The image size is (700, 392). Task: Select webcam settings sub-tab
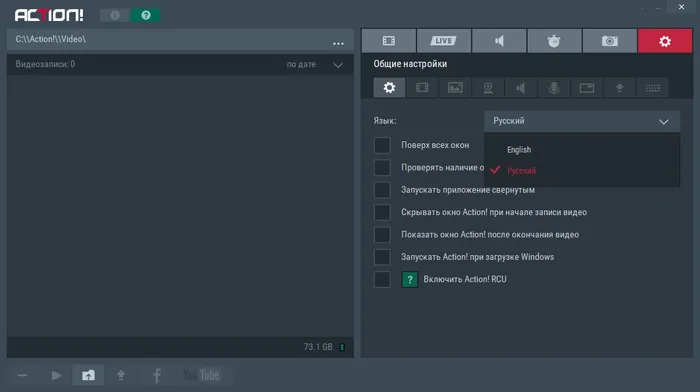coord(488,88)
